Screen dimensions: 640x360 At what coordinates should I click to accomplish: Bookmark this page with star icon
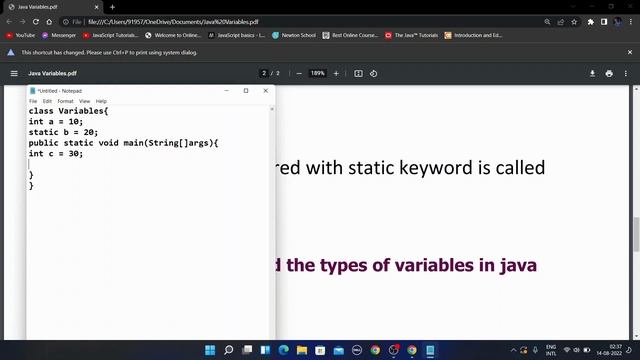tap(574, 22)
